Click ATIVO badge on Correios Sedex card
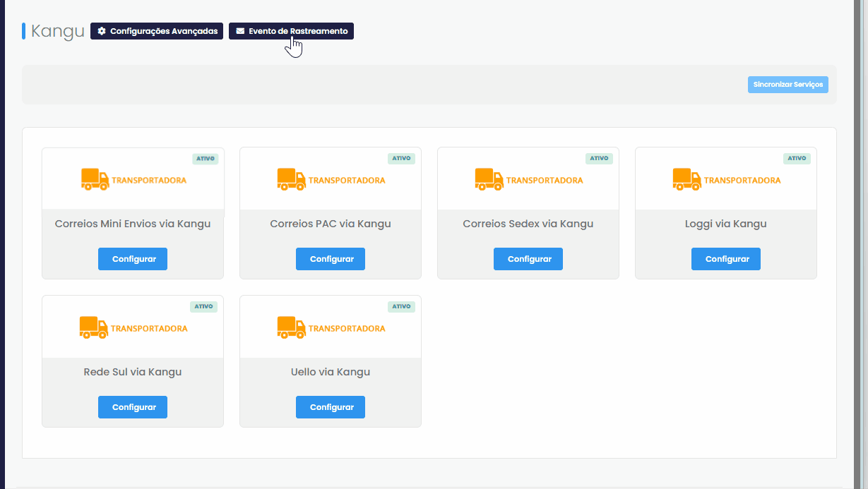 (600, 159)
